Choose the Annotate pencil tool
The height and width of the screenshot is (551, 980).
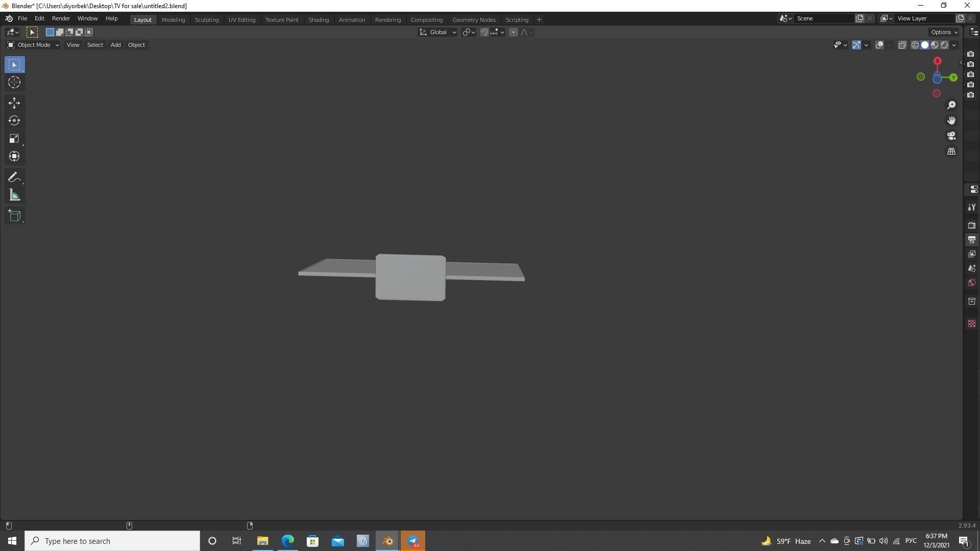14,177
